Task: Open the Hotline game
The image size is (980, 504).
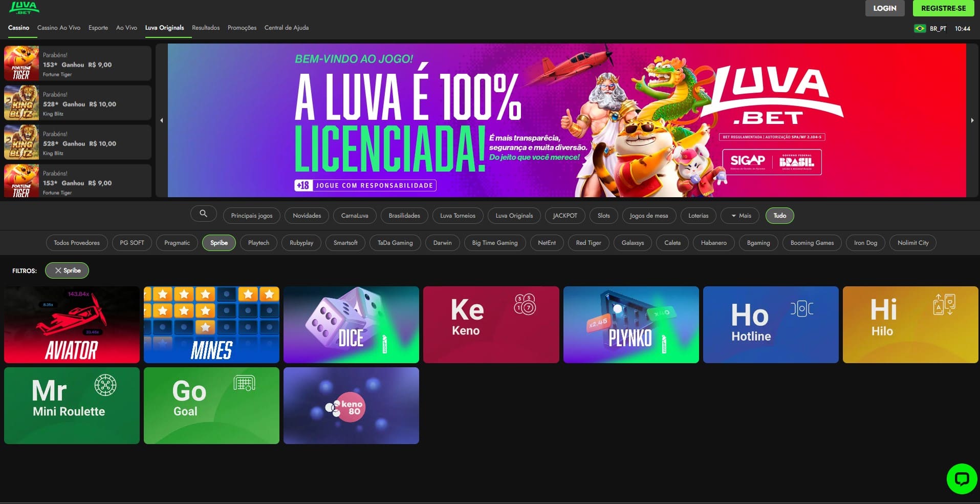Action: (x=771, y=325)
